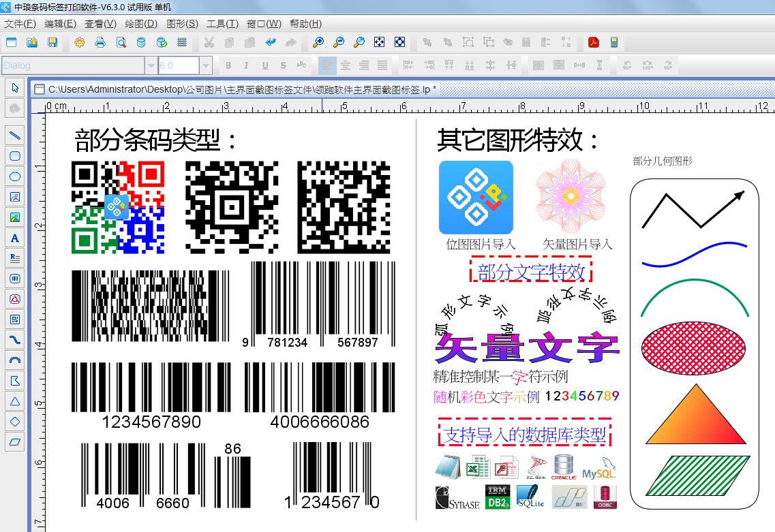
Task: Toggle bold text formatting
Action: 228,65
